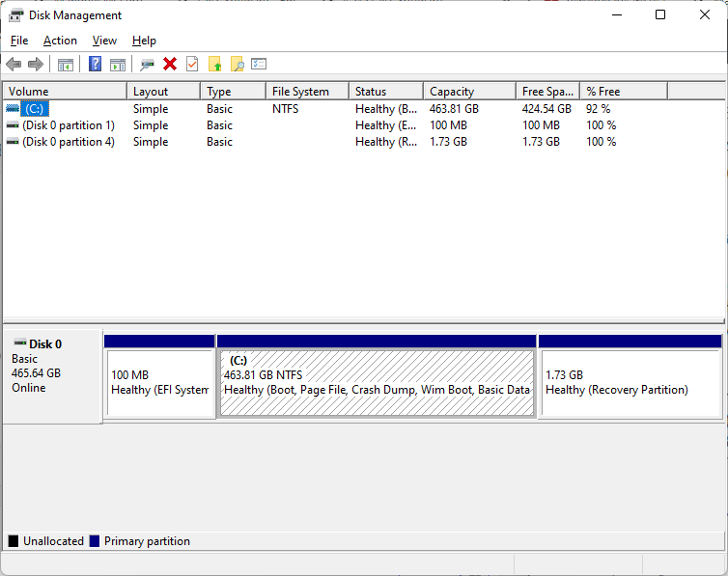This screenshot has height=576, width=728.
Task: Open Help via the blue question mark icon
Action: tap(96, 64)
